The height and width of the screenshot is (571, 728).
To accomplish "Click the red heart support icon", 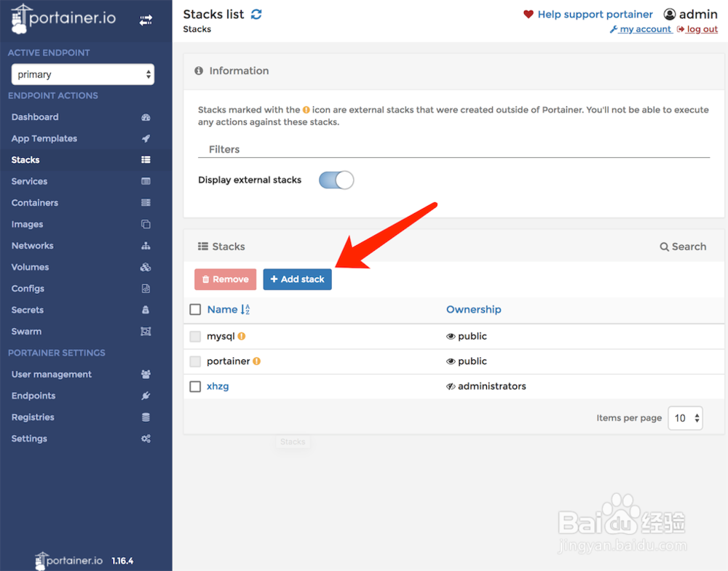I will [x=529, y=15].
